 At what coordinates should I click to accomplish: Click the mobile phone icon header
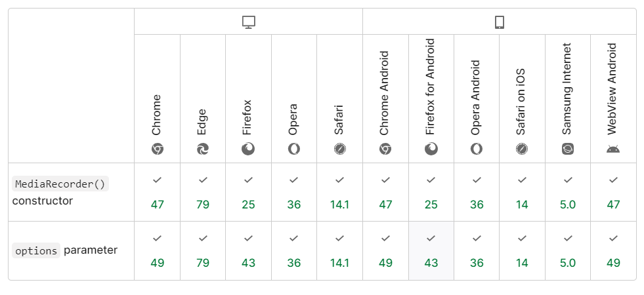[x=500, y=22]
